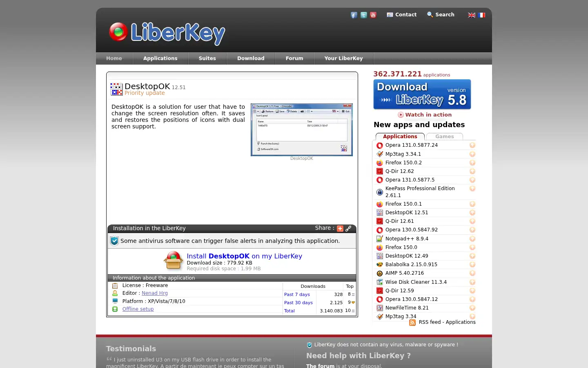588x368 pixels.
Task: Click the copy link share icon
Action: click(348, 229)
